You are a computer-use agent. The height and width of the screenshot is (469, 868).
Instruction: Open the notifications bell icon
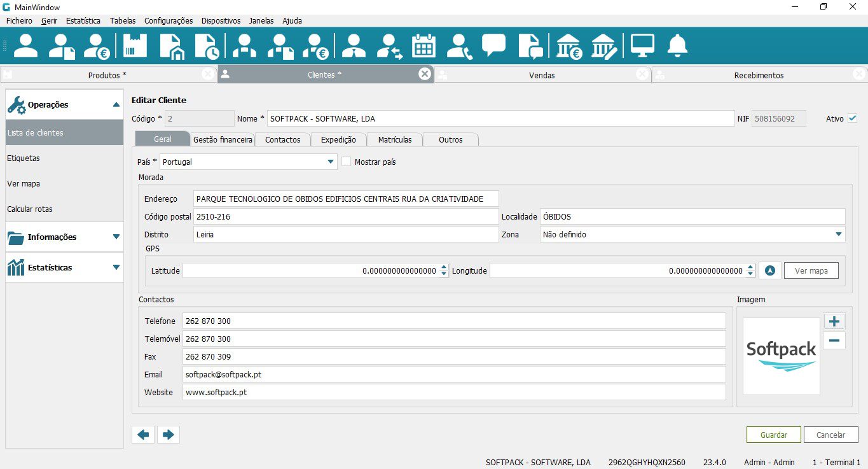(677, 46)
